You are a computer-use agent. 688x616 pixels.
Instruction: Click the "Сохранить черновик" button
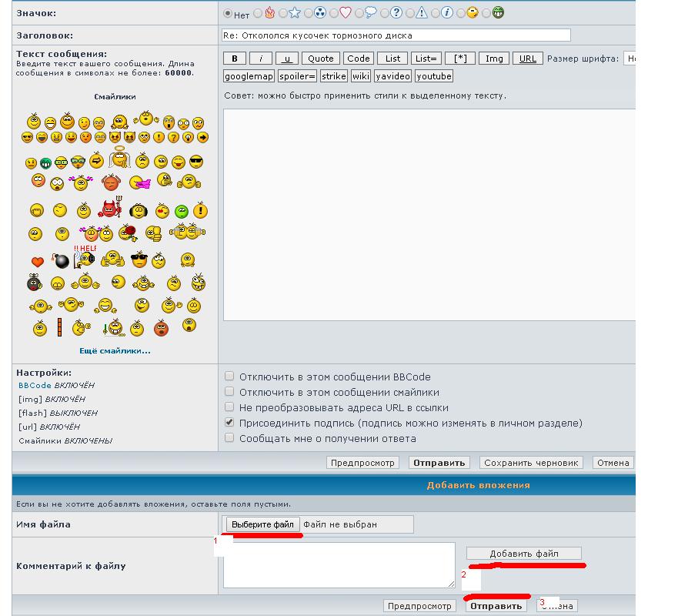point(531,463)
